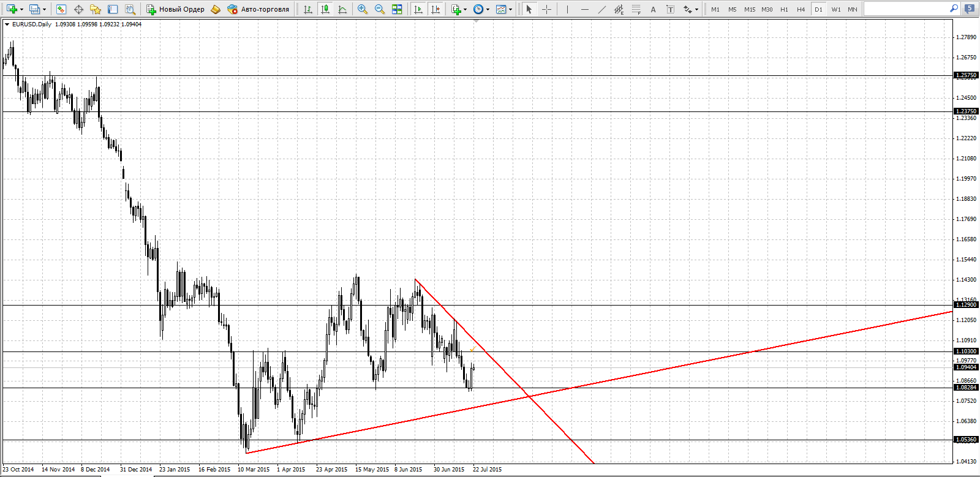The height and width of the screenshot is (477, 980).
Task: Click horizontal level 1.08284 label
Action: (966, 388)
